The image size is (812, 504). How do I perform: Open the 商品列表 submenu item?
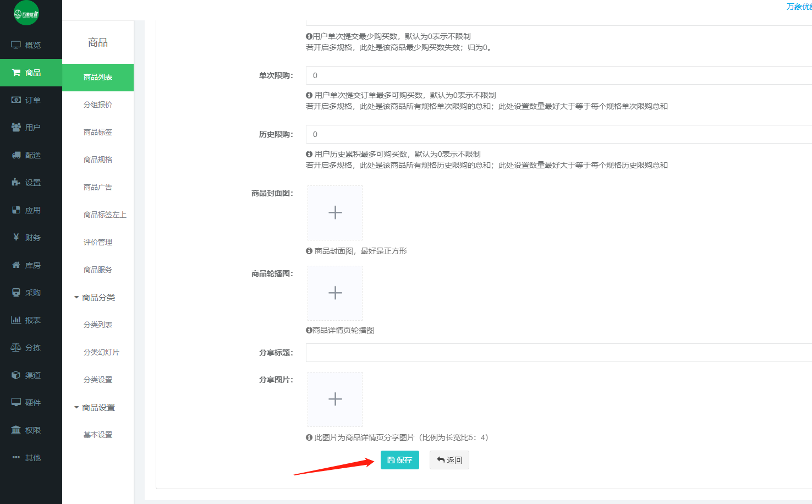98,77
